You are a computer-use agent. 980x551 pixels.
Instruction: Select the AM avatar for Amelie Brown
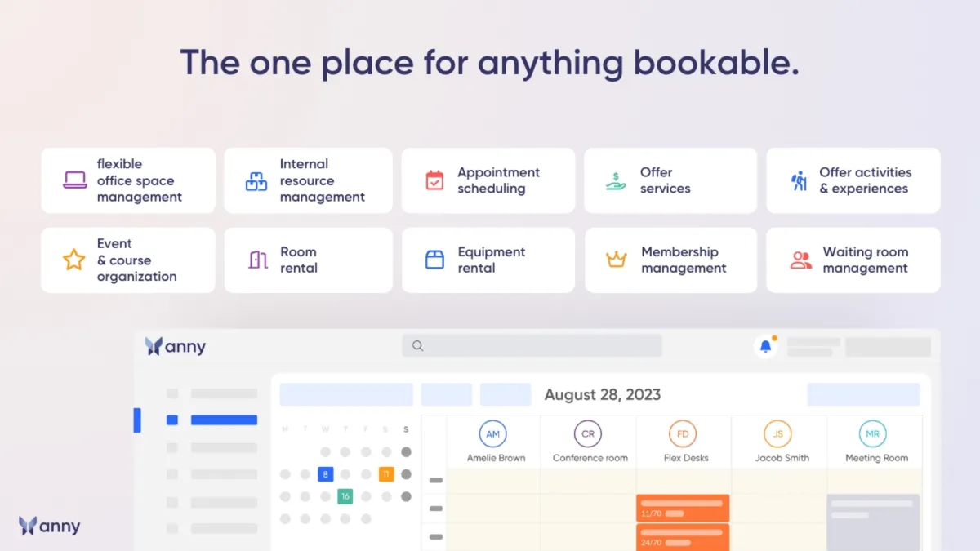pos(492,434)
